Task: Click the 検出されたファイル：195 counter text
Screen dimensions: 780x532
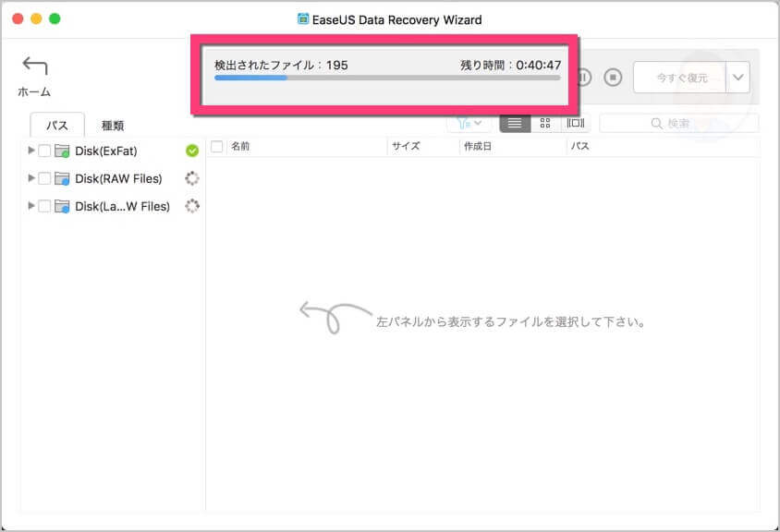Action: click(x=281, y=66)
